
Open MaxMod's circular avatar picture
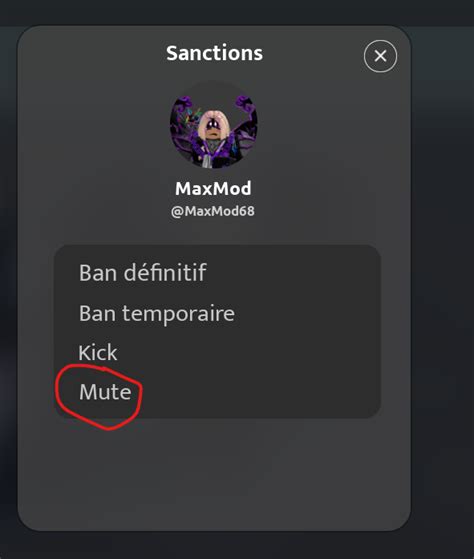(213, 125)
